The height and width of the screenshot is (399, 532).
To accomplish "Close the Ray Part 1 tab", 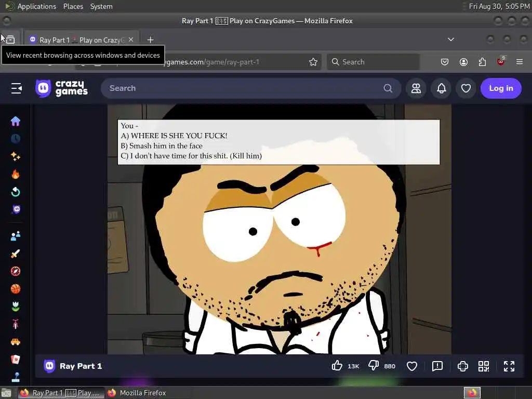I will pyautogui.click(x=131, y=39).
